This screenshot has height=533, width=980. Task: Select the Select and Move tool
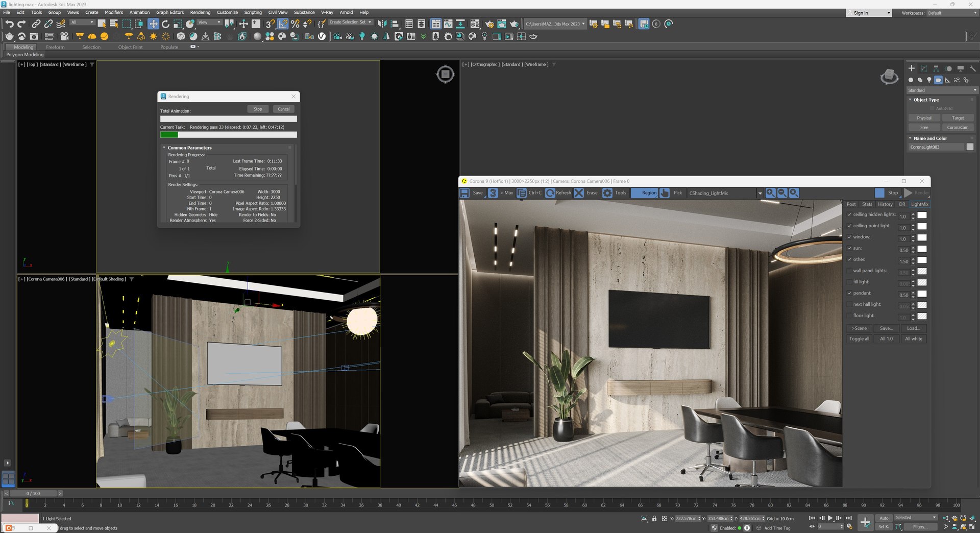(153, 24)
